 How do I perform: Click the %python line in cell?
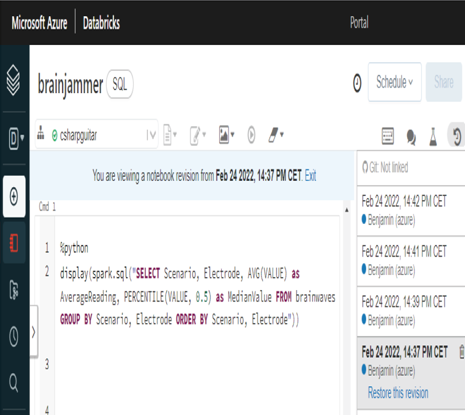click(x=74, y=248)
